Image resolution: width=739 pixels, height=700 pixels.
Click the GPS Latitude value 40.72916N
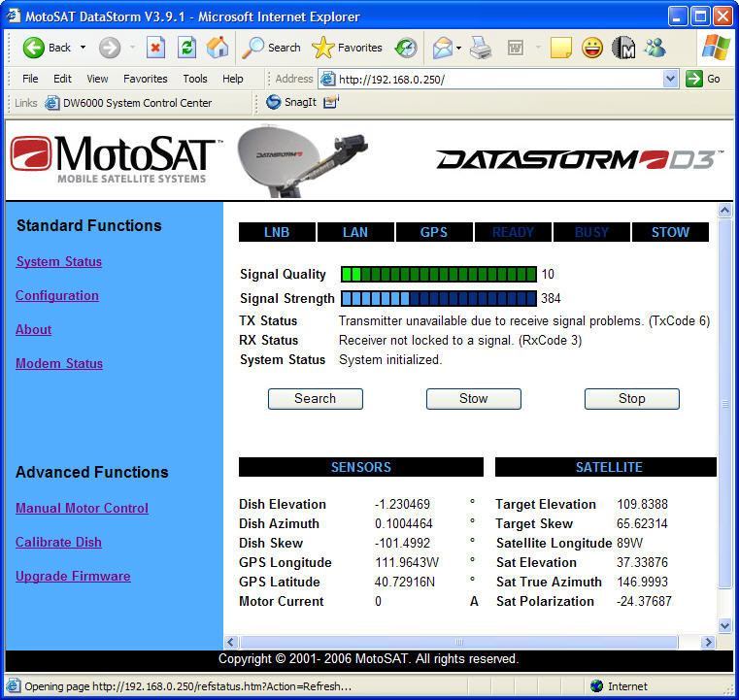tap(405, 582)
